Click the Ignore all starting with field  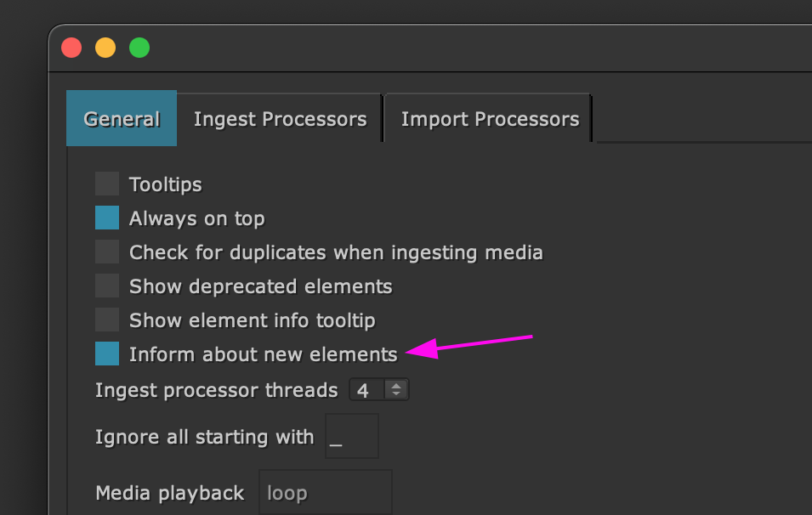[x=351, y=438]
